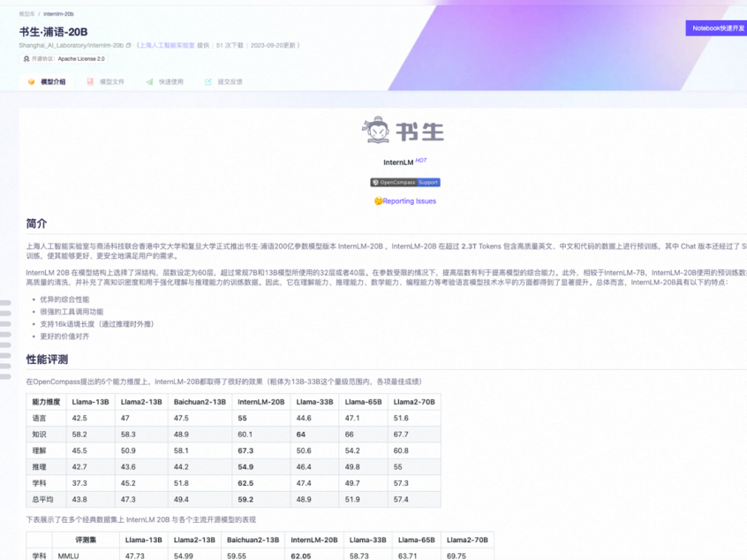This screenshot has height=560, width=747.
Task: Click the Llama2-70B header in 能力维度 table
Action: click(x=414, y=402)
